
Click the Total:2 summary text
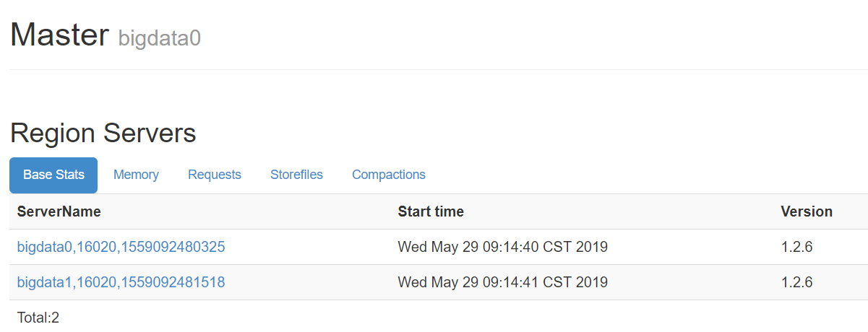pos(38,317)
